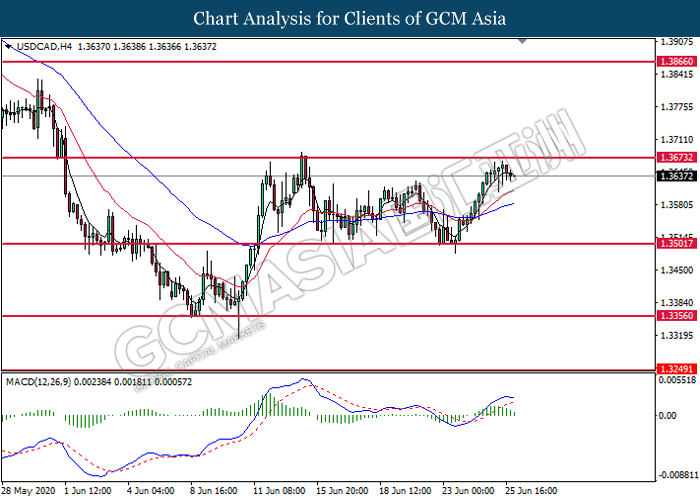Click the -0.008811 MACD scale value
The image size is (700, 500).
tap(678, 475)
